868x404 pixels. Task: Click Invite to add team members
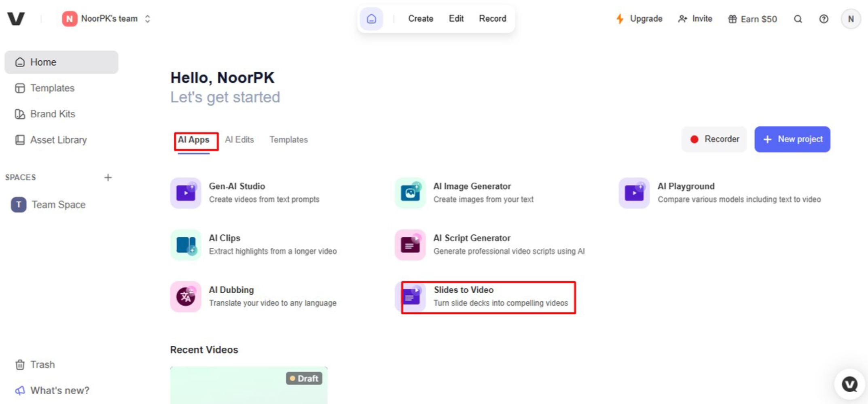695,19
